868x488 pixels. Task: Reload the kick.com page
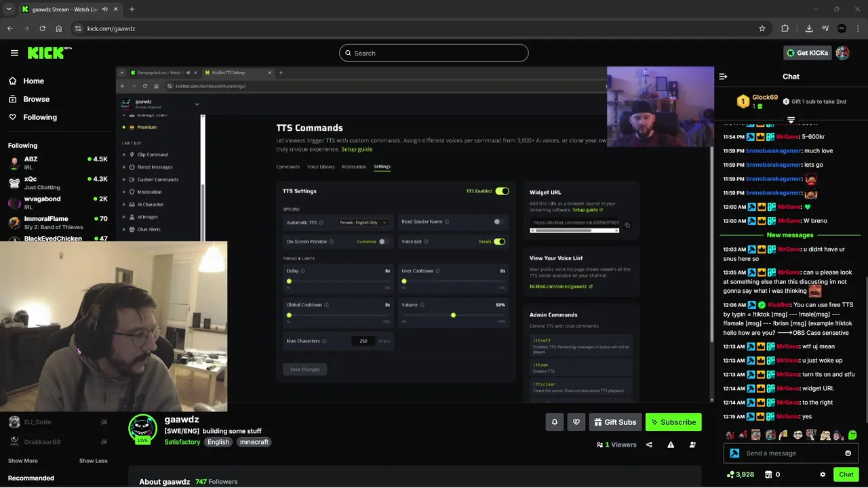(x=42, y=28)
